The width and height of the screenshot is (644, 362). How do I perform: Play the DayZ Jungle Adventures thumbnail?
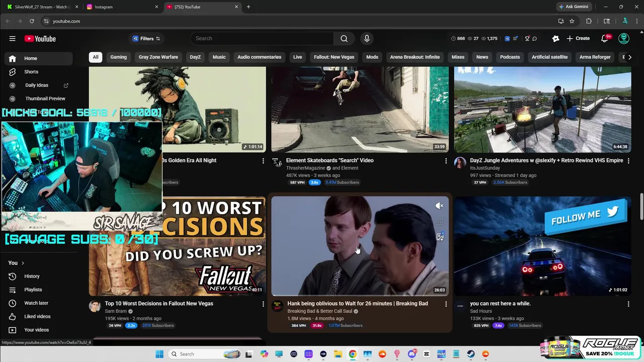point(542,109)
